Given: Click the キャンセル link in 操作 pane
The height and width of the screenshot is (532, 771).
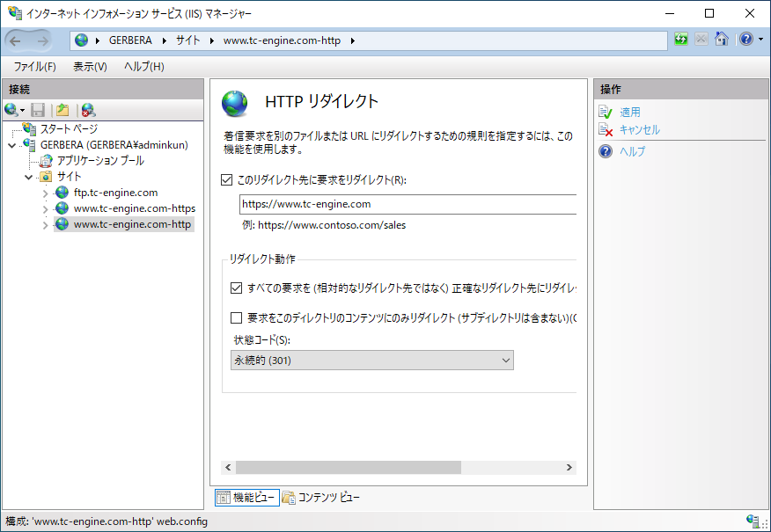Looking at the screenshot, I should tap(639, 129).
